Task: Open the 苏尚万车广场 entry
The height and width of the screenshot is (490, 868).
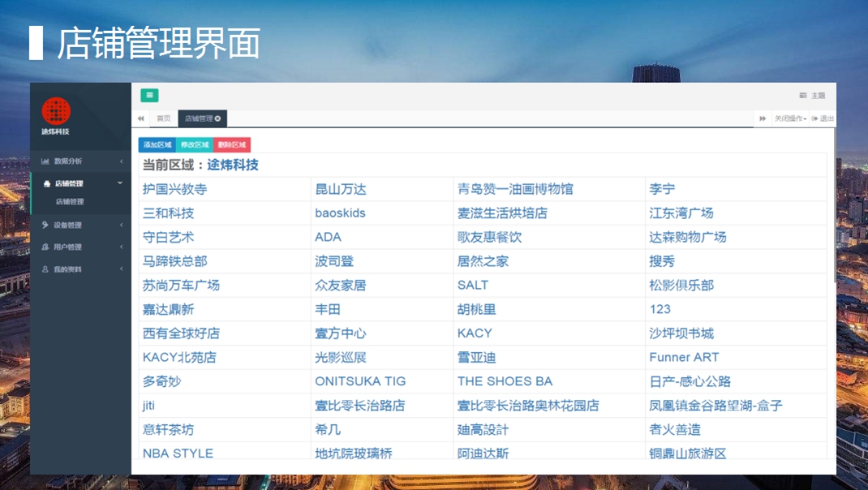Action: click(x=181, y=285)
